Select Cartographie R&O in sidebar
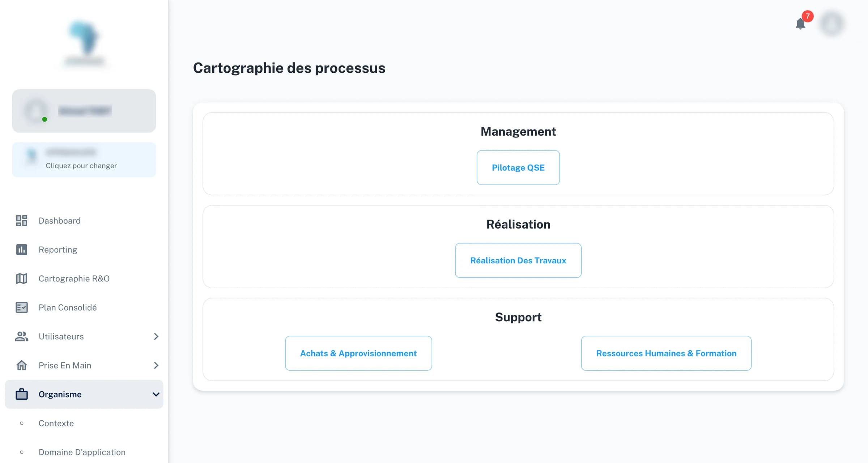This screenshot has height=463, width=868. point(84,279)
